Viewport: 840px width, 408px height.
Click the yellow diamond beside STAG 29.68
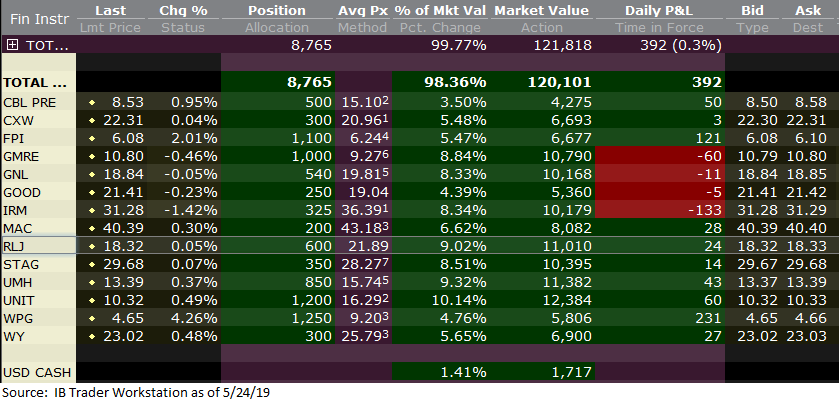(x=91, y=264)
